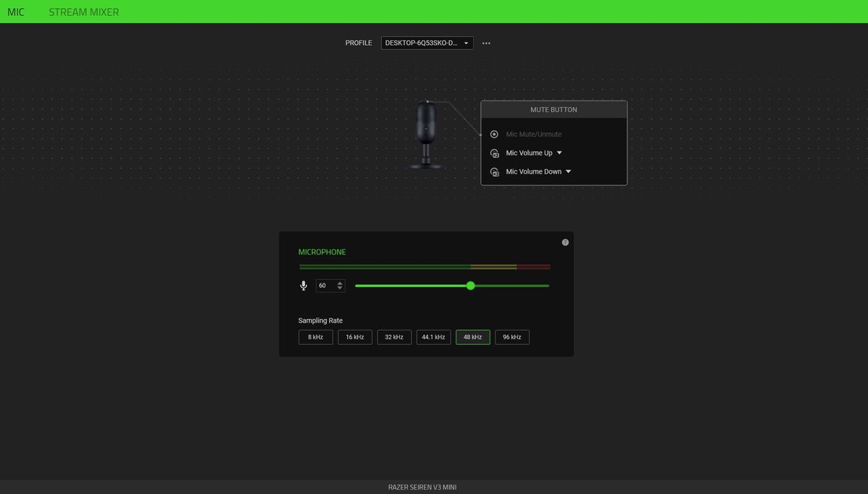Select the Mic Mute/Unmute dial icon

[x=494, y=134]
